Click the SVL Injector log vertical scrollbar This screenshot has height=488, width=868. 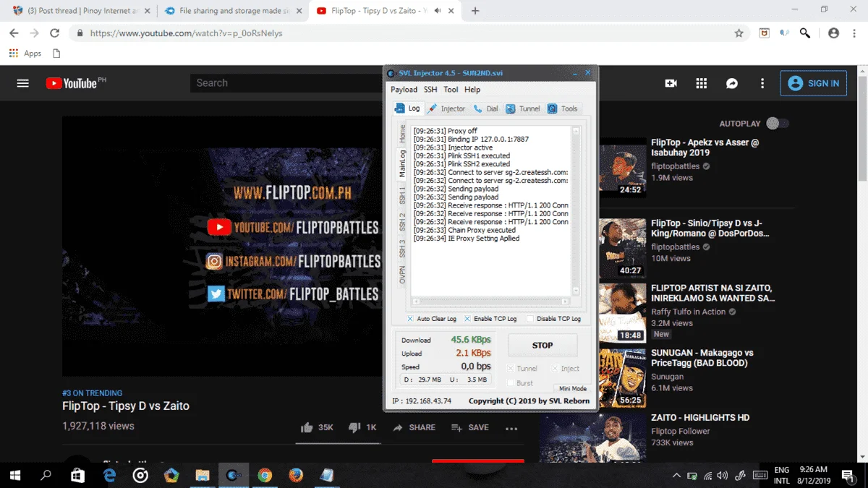[576, 211]
